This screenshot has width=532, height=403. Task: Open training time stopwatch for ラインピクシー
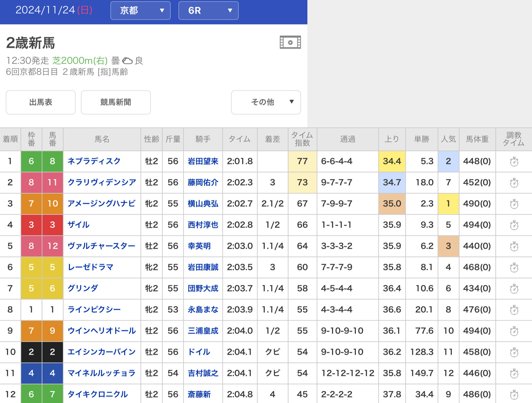(514, 310)
